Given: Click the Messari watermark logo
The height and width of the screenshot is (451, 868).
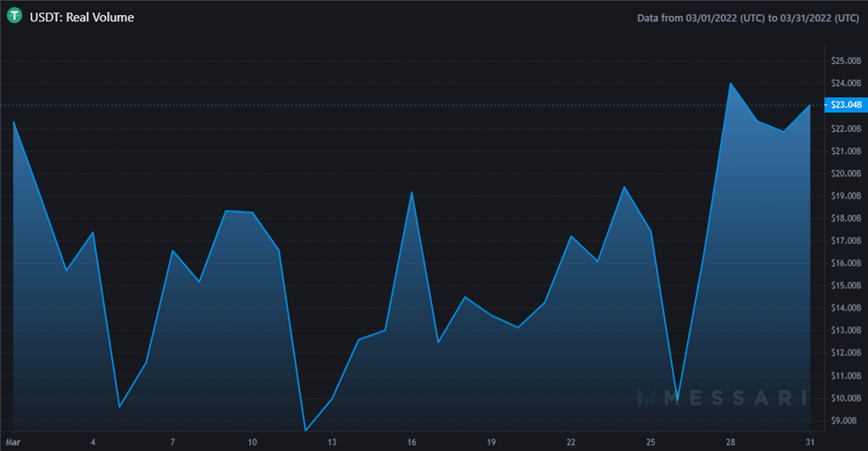Looking at the screenshot, I should [x=722, y=398].
